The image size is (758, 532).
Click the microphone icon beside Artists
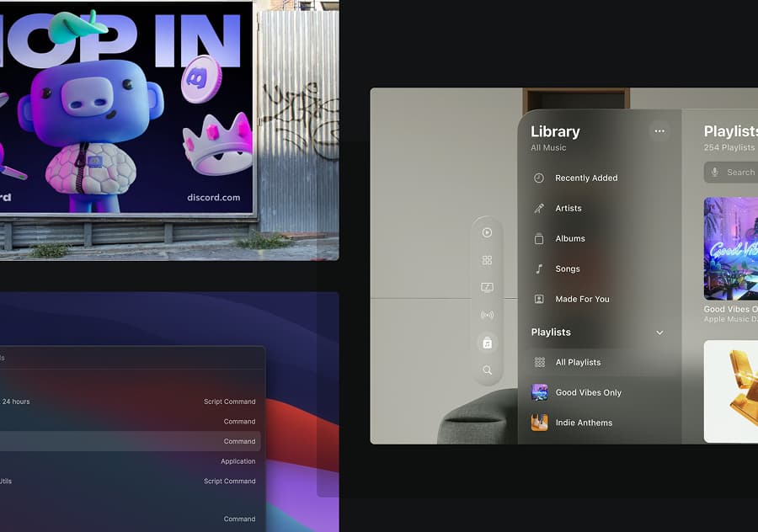click(539, 208)
